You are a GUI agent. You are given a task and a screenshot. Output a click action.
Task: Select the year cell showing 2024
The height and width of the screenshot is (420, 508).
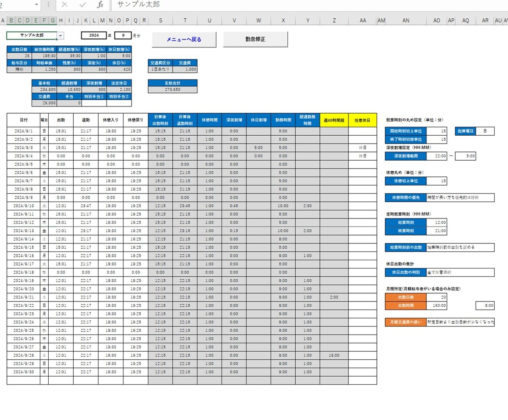point(94,35)
